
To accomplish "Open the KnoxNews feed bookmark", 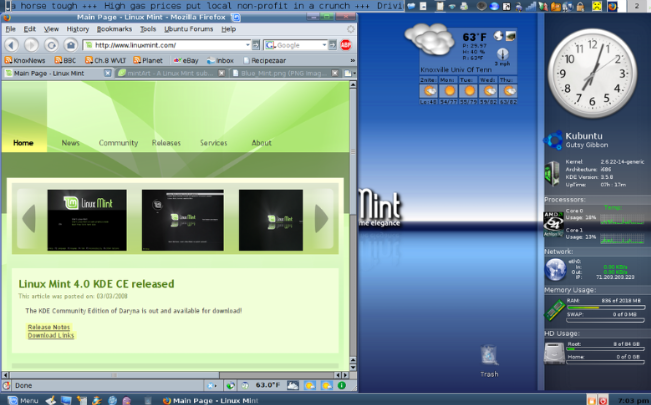I will [25, 60].
